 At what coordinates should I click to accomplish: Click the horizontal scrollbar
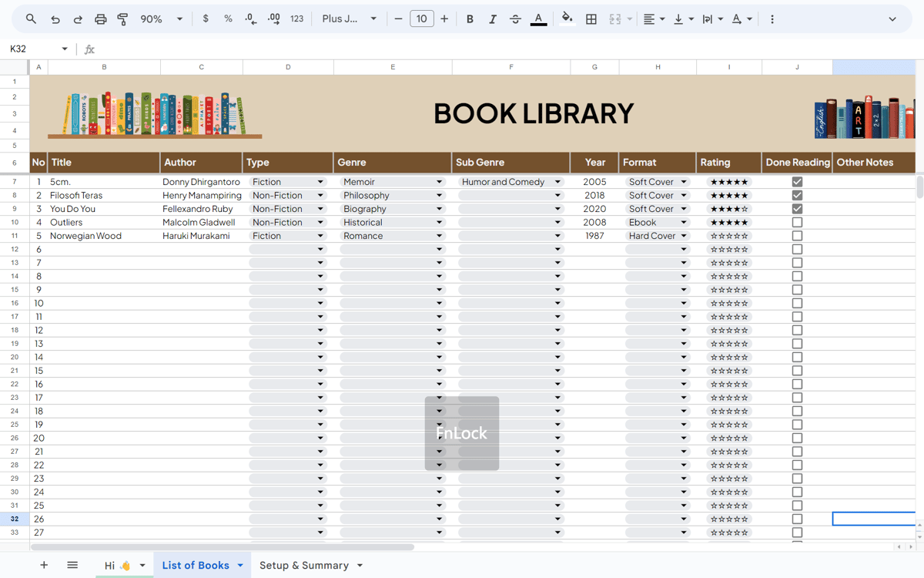pos(223,547)
